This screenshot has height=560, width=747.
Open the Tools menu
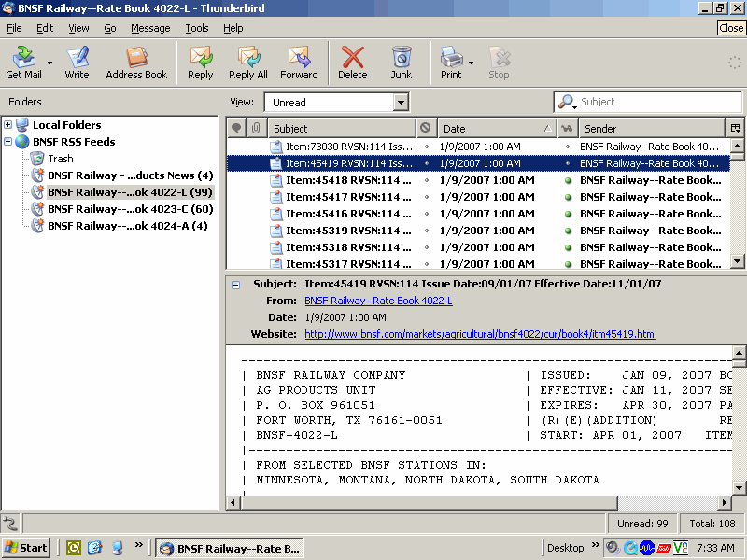pos(197,28)
